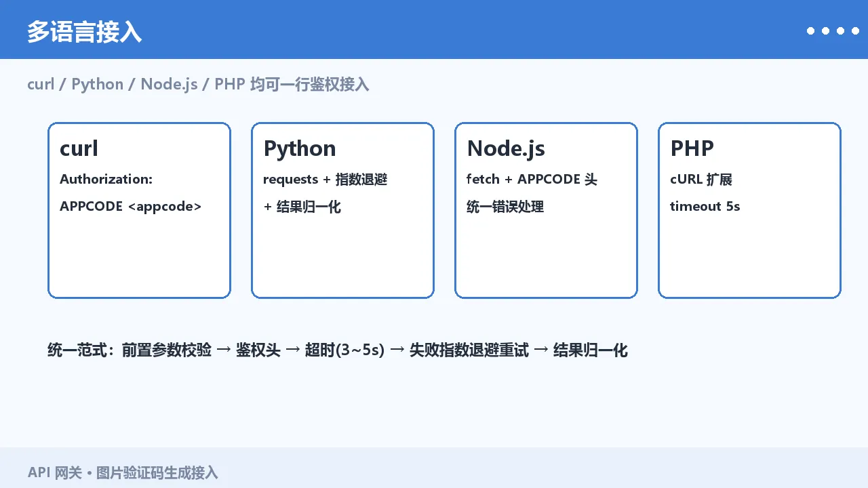Click the API 网关 footer text

123,472
